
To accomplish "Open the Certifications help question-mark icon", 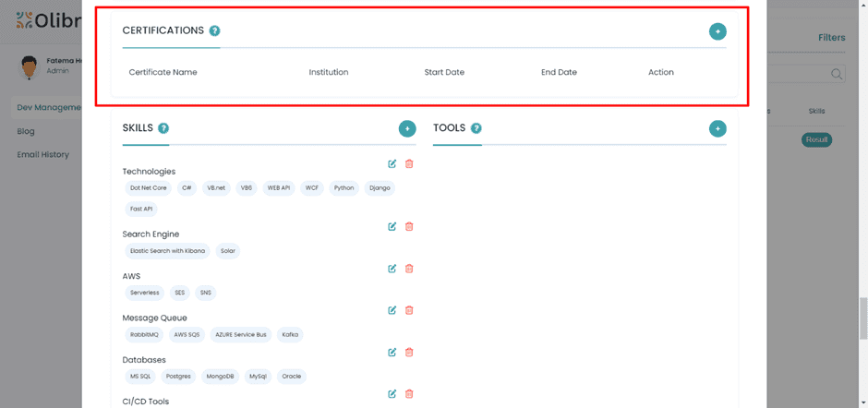I will [214, 31].
